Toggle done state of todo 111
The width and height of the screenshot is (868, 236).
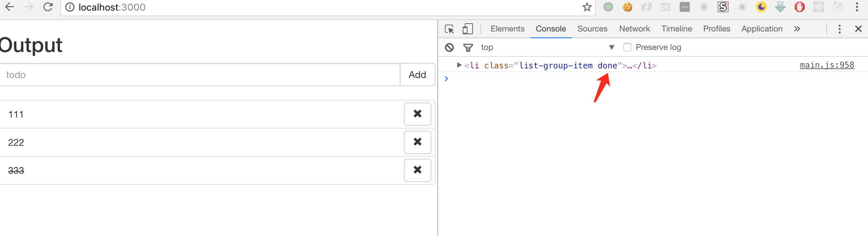pyautogui.click(x=16, y=114)
